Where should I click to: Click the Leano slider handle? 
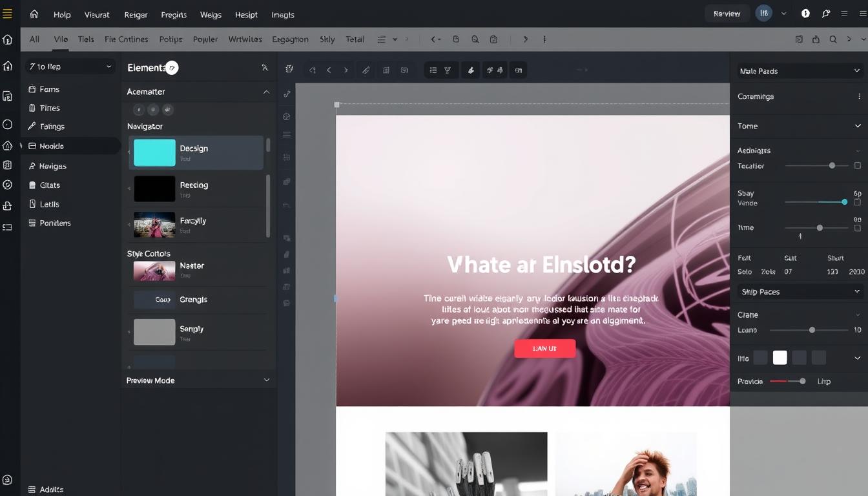pos(812,330)
